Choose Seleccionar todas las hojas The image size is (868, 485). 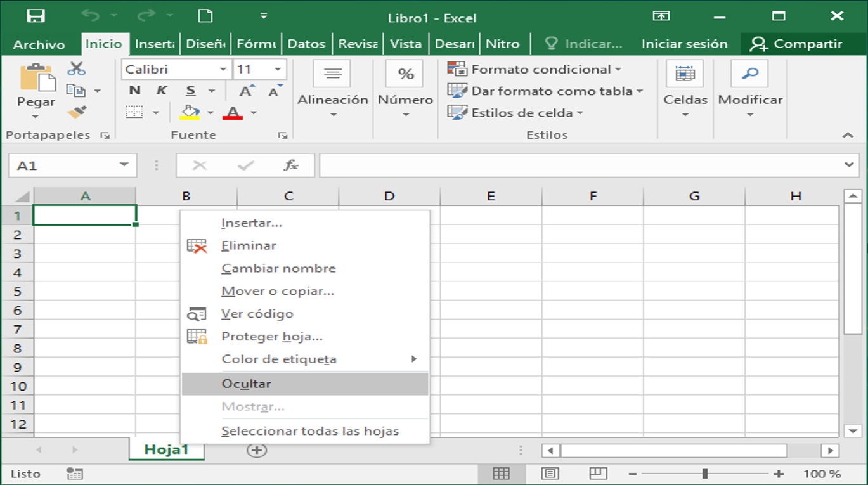click(305, 431)
